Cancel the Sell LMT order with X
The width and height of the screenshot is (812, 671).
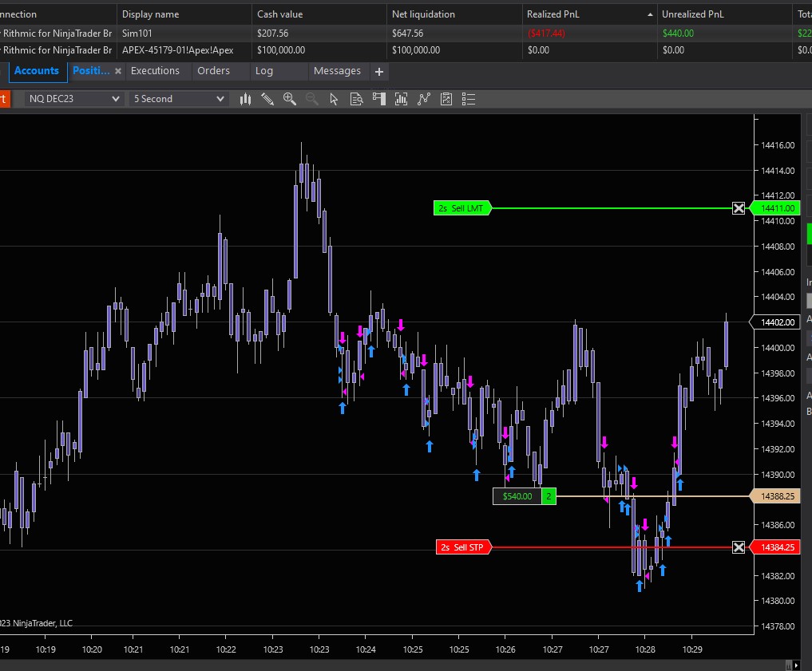click(739, 208)
